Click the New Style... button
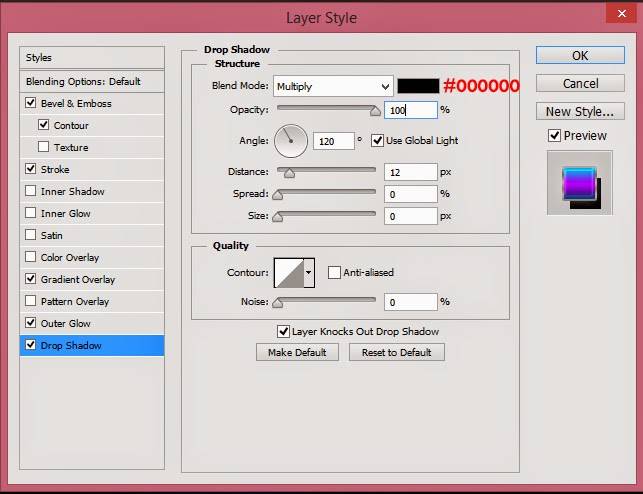This screenshot has height=494, width=643. 580,111
